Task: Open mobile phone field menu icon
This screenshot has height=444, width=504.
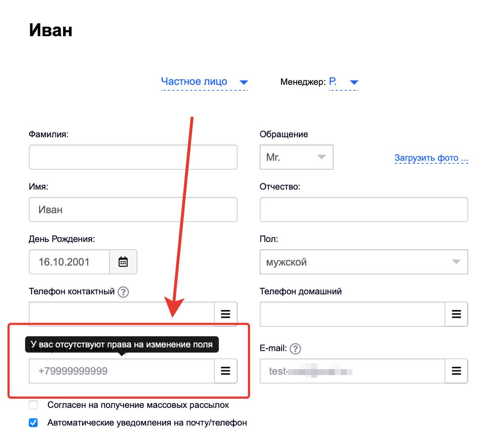Action: click(226, 371)
